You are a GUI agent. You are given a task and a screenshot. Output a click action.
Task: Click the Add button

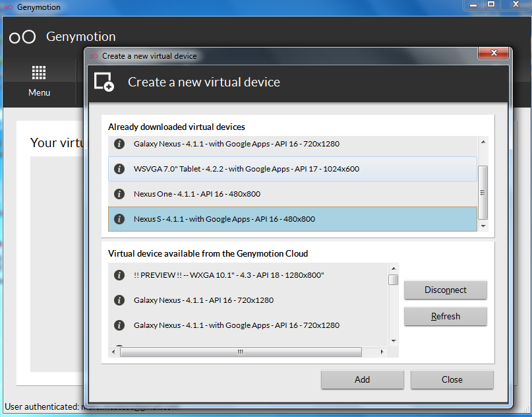click(x=362, y=379)
